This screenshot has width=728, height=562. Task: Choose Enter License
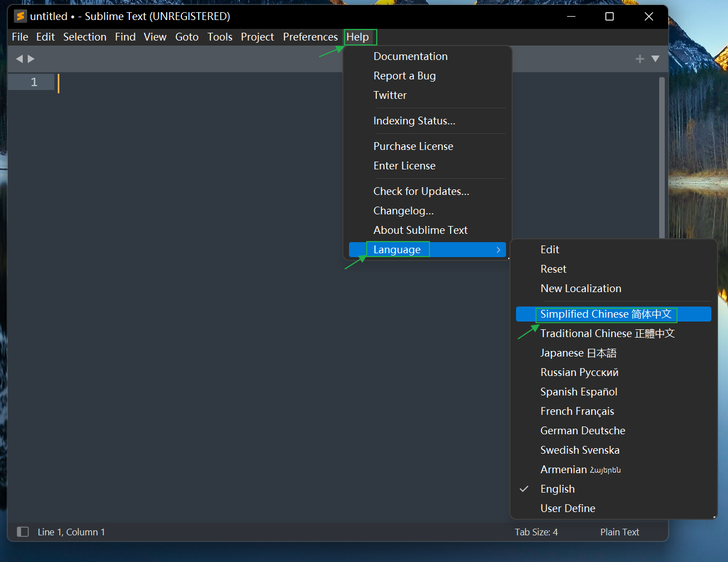pyautogui.click(x=427, y=166)
